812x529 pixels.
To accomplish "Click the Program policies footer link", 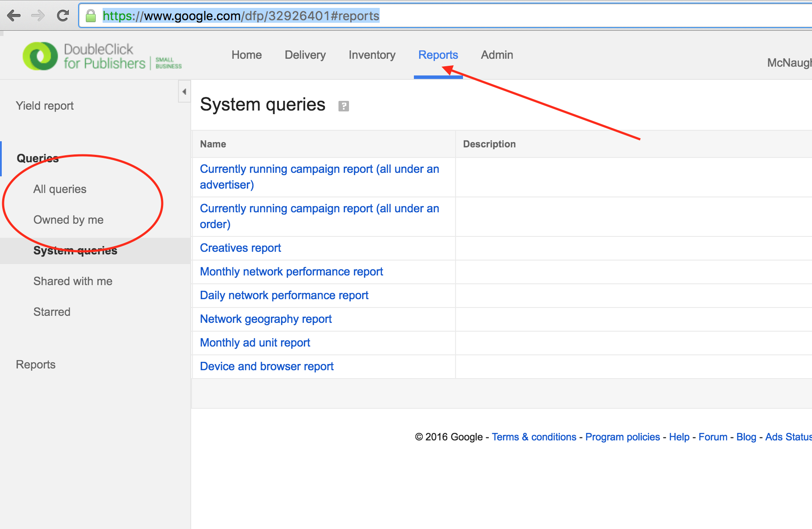I will click(x=622, y=437).
